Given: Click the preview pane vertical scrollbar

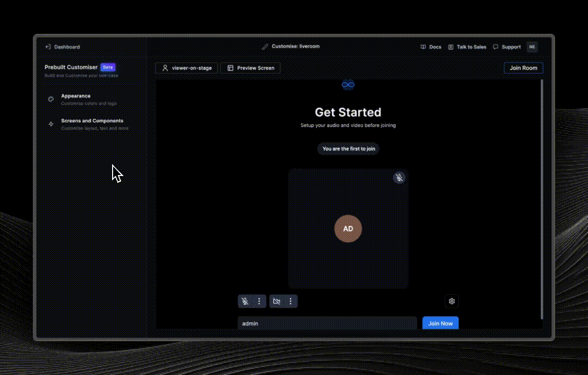Looking at the screenshot, I should [542, 198].
